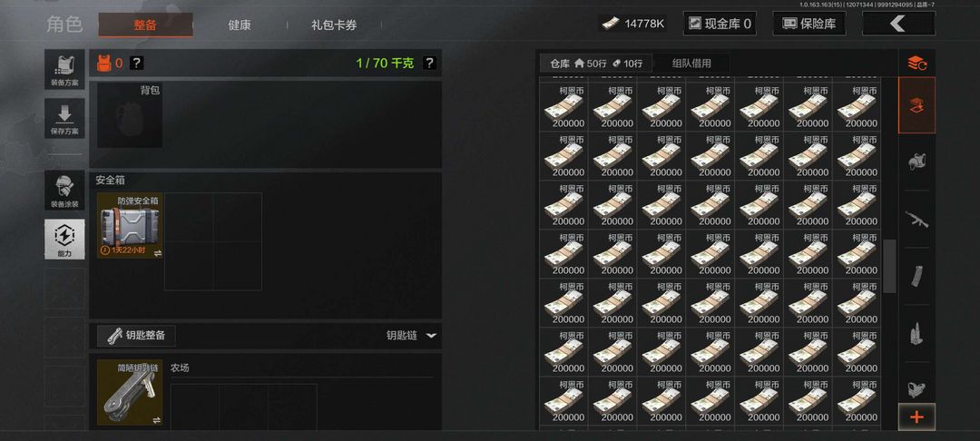Click the orange plus button in sidebar
The height and width of the screenshot is (441, 980).
(x=916, y=416)
